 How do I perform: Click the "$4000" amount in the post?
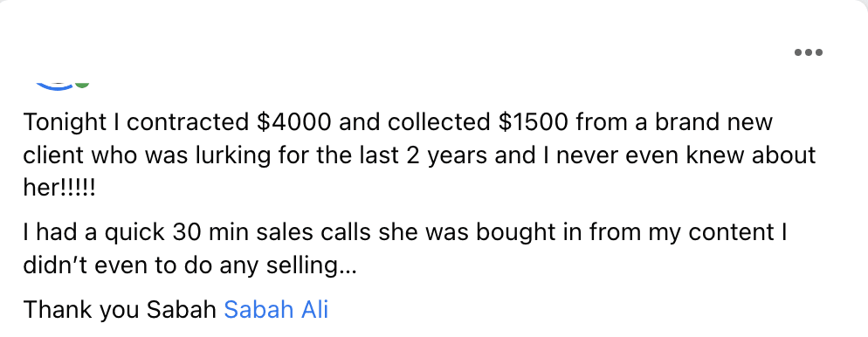(294, 122)
